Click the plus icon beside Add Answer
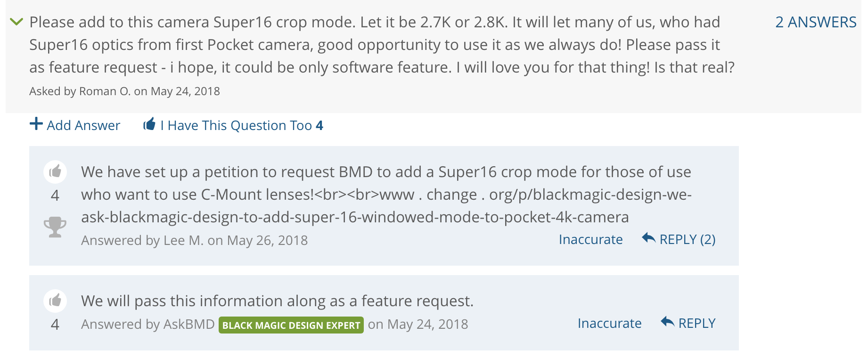This screenshot has width=868, height=358. click(x=36, y=124)
